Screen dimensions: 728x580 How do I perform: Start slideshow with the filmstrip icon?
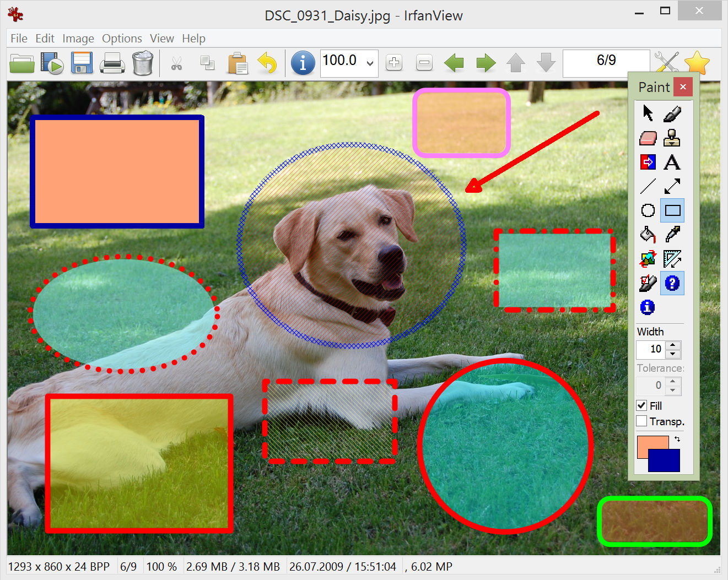click(52, 63)
